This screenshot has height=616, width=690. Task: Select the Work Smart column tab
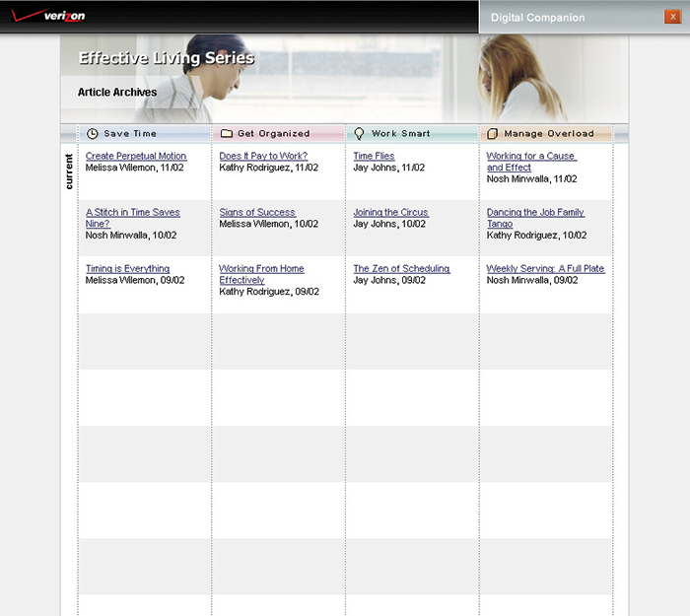pyautogui.click(x=401, y=134)
